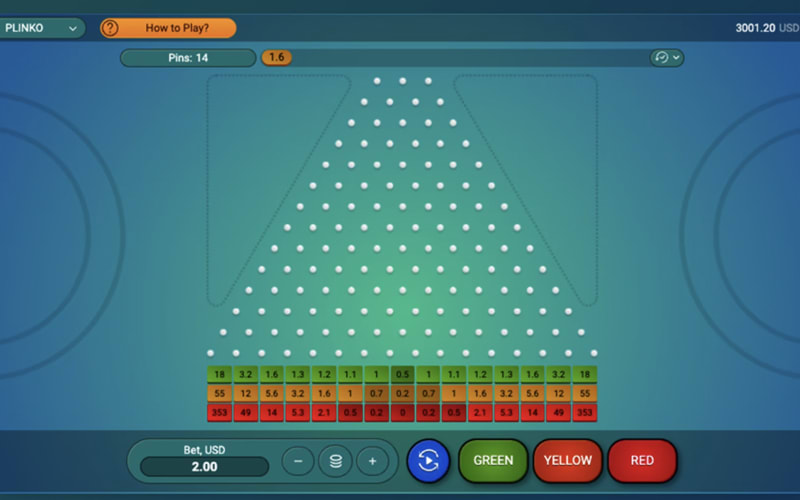Open the Pins: 14 selector
This screenshot has height=500, width=800.
[188, 58]
